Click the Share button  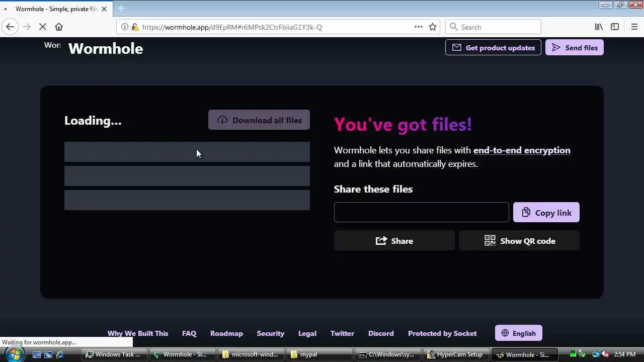[394, 240]
